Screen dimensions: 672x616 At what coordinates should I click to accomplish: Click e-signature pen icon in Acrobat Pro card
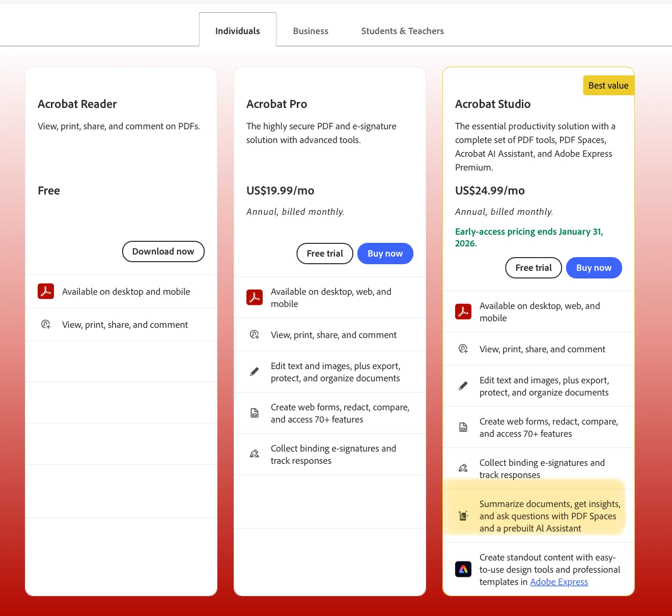[x=255, y=454]
